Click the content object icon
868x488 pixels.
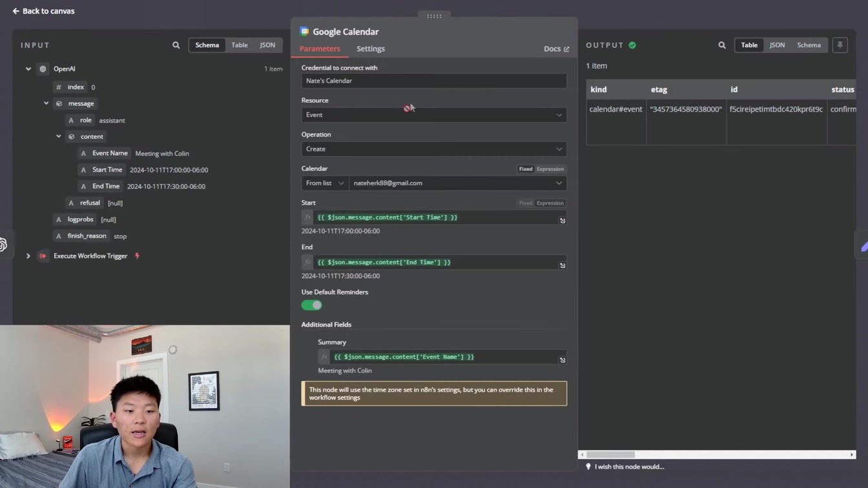pyautogui.click(x=72, y=137)
